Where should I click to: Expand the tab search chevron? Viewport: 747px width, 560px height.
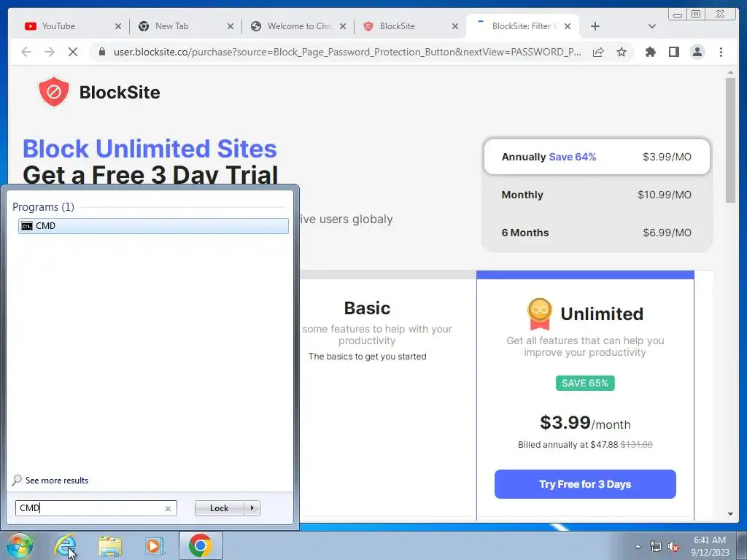[x=651, y=26]
